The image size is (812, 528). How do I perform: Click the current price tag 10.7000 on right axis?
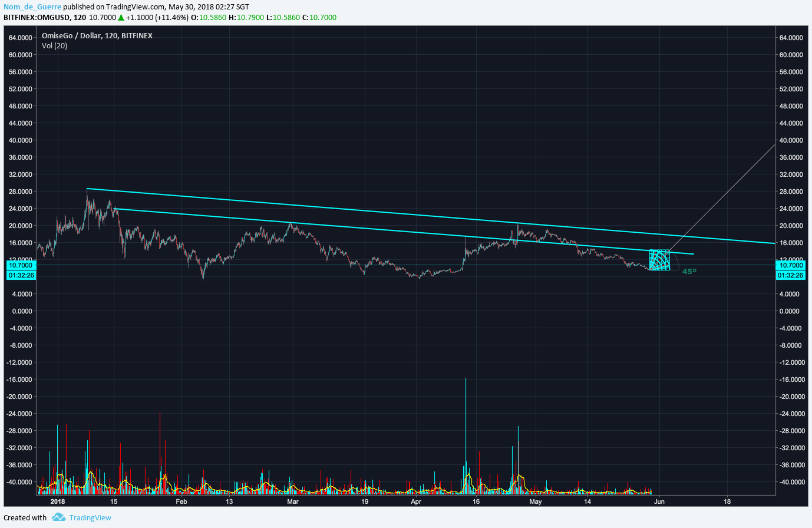click(791, 265)
